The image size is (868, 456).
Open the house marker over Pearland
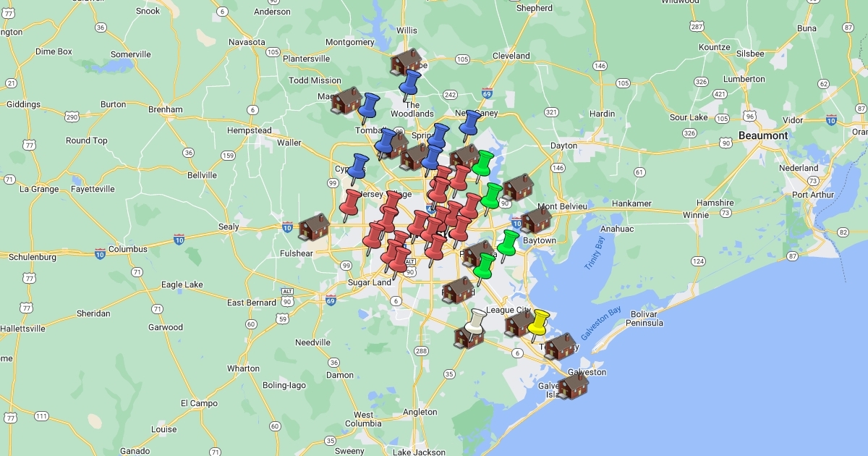457,290
